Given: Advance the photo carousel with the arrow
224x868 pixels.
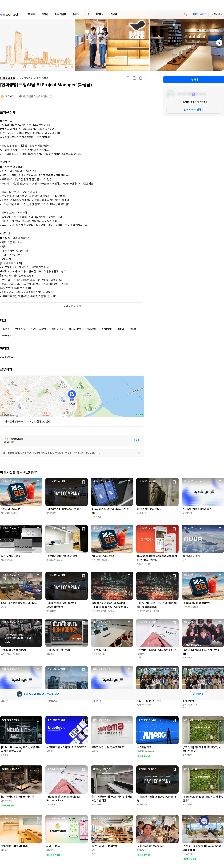Looking at the screenshot, I should (219, 43).
